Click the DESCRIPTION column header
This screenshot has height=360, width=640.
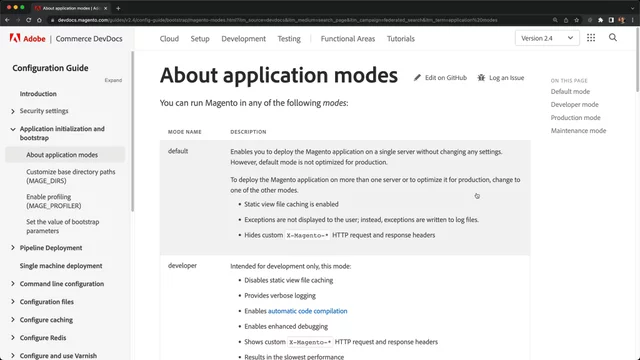point(248,132)
